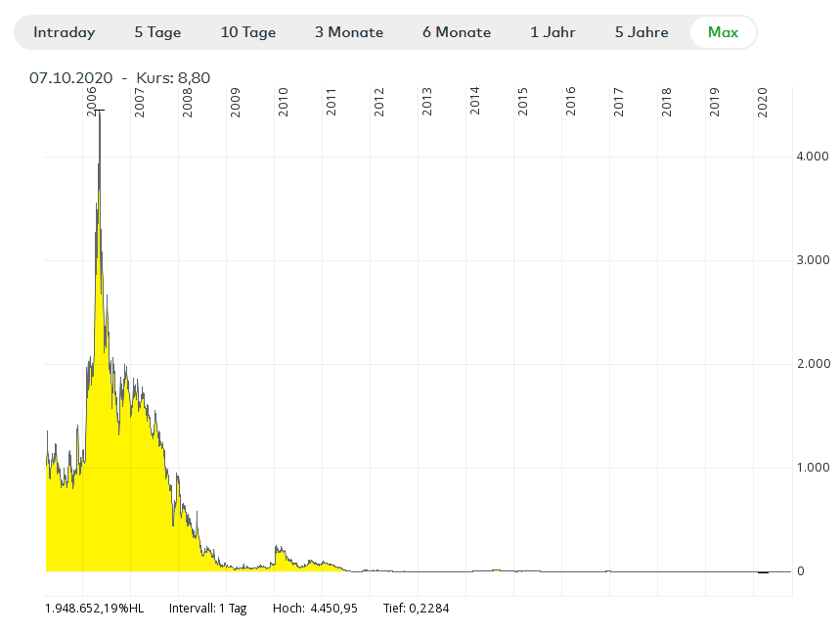Click the 2020 year axis label
Image resolution: width=840 pixels, height=634 pixels.
[x=763, y=103]
